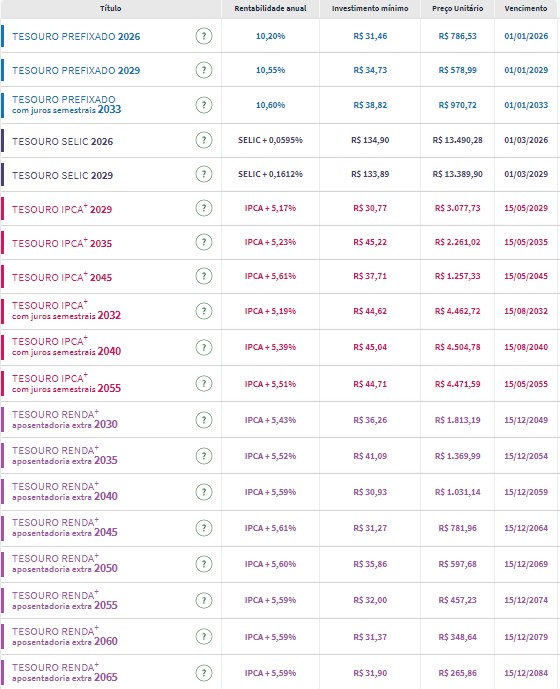Show info icon for Tesouro IPCA+ 2035

point(204,242)
